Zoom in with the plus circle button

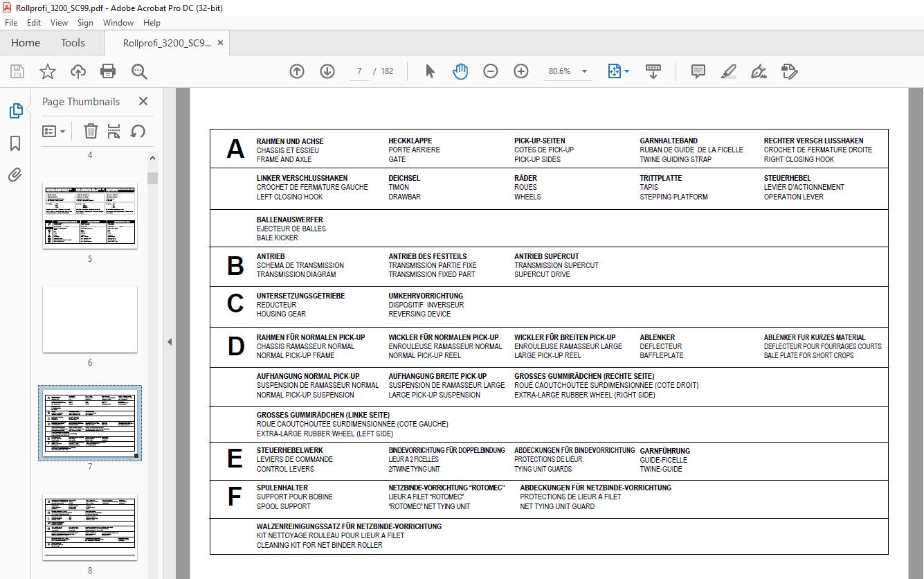click(521, 71)
